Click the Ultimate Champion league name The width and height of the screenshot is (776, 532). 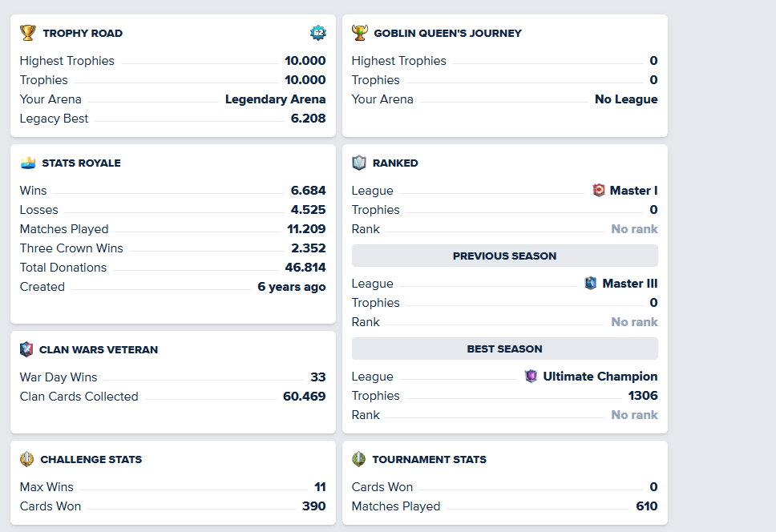[600, 377]
